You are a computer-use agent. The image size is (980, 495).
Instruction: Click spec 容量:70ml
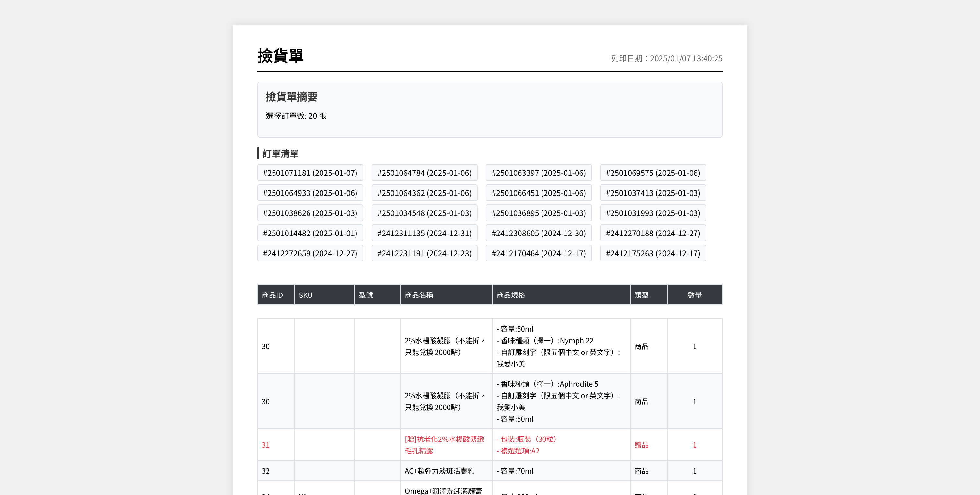tap(515, 471)
